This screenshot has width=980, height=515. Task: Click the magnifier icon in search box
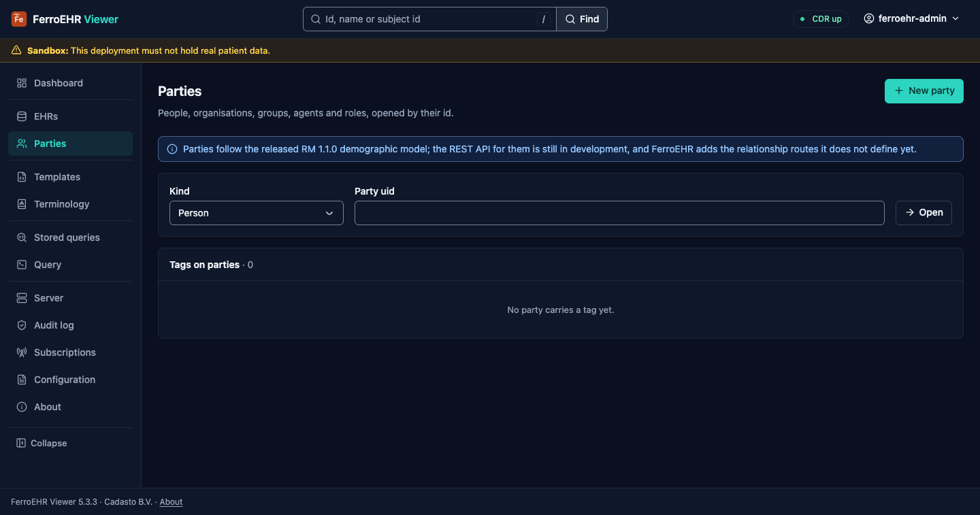pyautogui.click(x=316, y=19)
